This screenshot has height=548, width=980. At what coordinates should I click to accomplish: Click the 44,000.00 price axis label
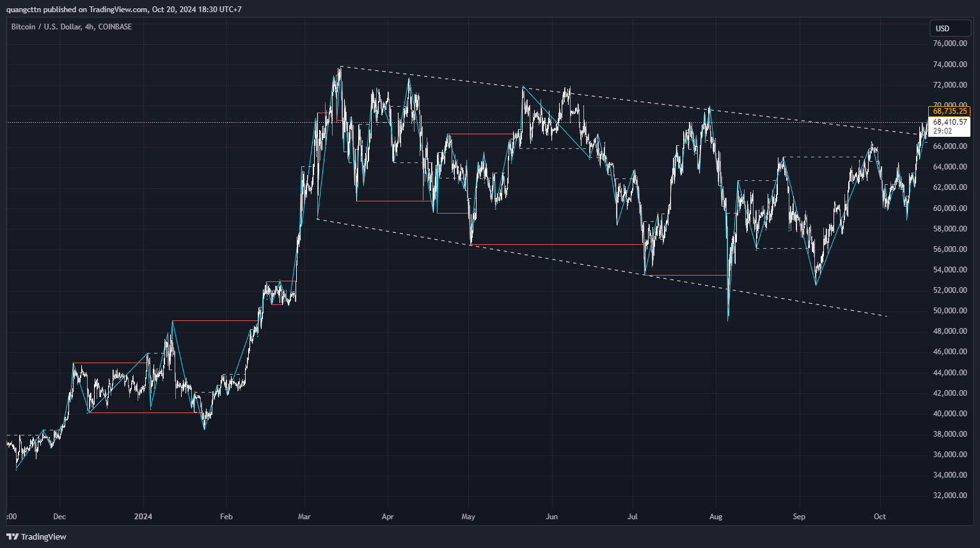[950, 373]
